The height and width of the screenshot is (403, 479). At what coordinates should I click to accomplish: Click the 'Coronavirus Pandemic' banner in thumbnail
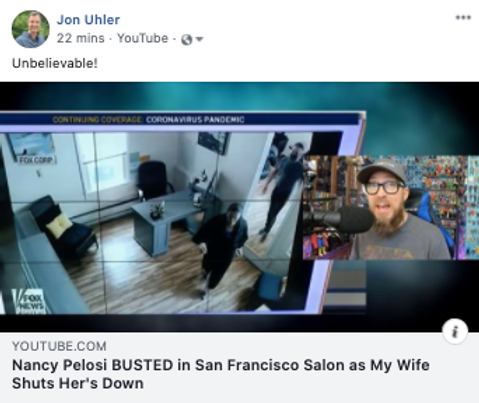coord(195,120)
